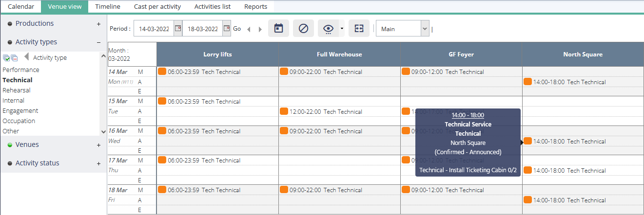Open the Reports tab
Image resolution: width=644 pixels, height=215 pixels.
pyautogui.click(x=256, y=7)
